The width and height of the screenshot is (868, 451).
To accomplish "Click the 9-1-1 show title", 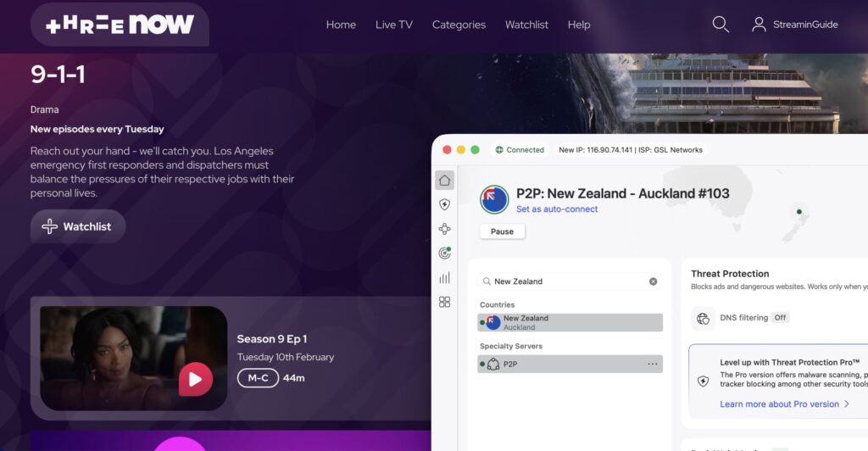I will coord(58,74).
